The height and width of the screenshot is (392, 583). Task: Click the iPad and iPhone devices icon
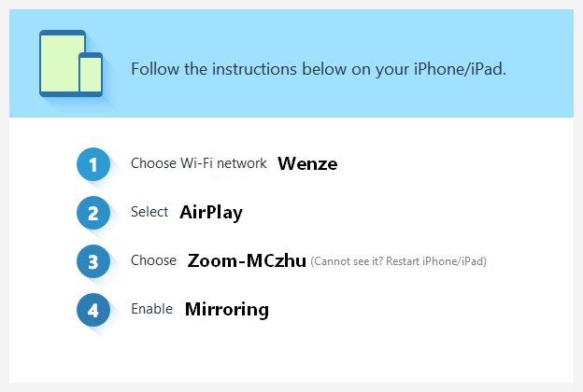coord(71,63)
